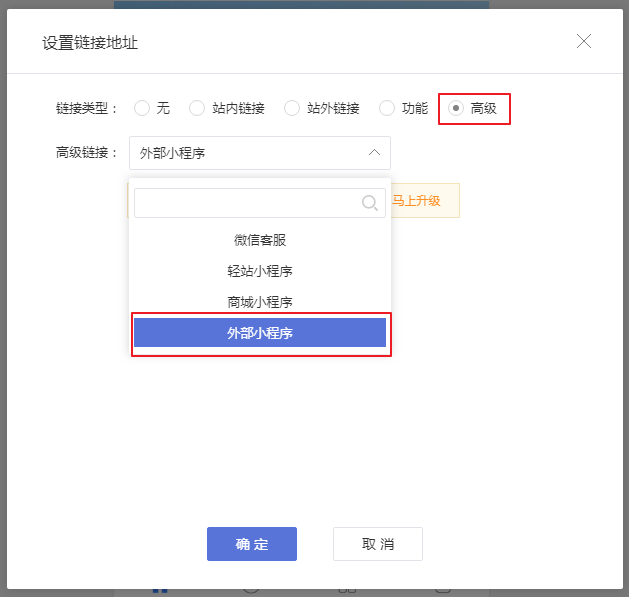Click the 设置链接地址 dialog title
The image size is (629, 597).
coord(90,42)
